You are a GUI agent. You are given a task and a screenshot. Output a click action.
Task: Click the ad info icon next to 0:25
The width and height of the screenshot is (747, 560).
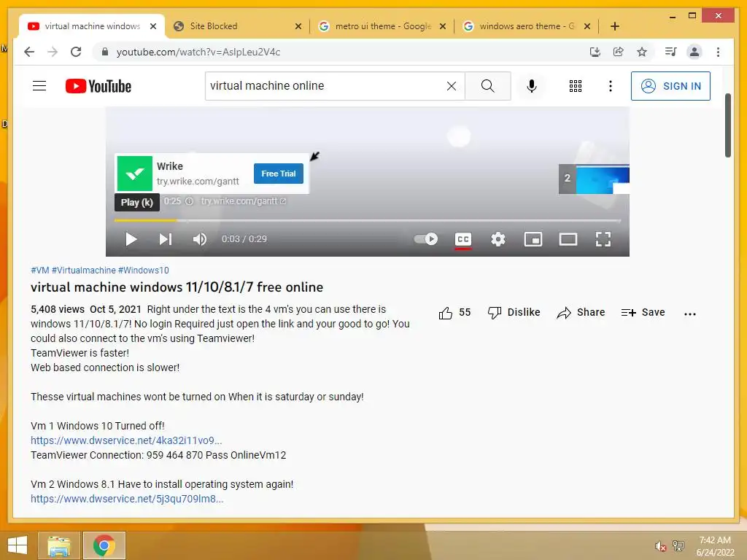189,201
